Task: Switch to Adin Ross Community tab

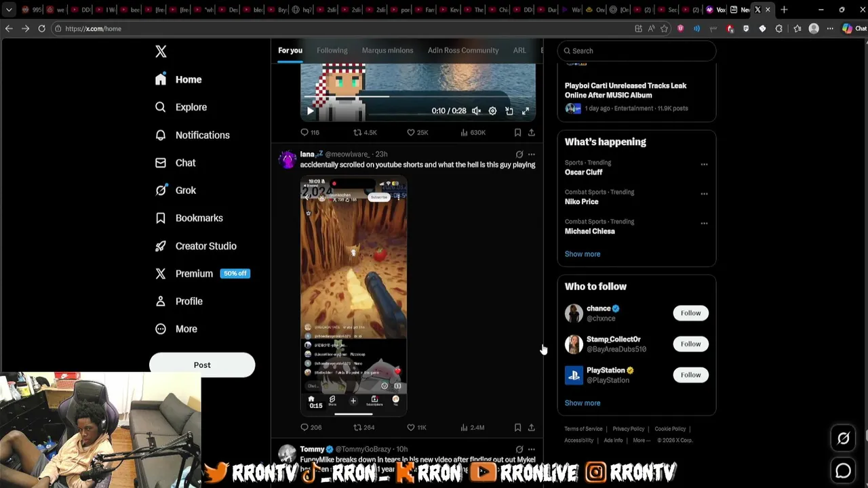Action: (x=463, y=50)
